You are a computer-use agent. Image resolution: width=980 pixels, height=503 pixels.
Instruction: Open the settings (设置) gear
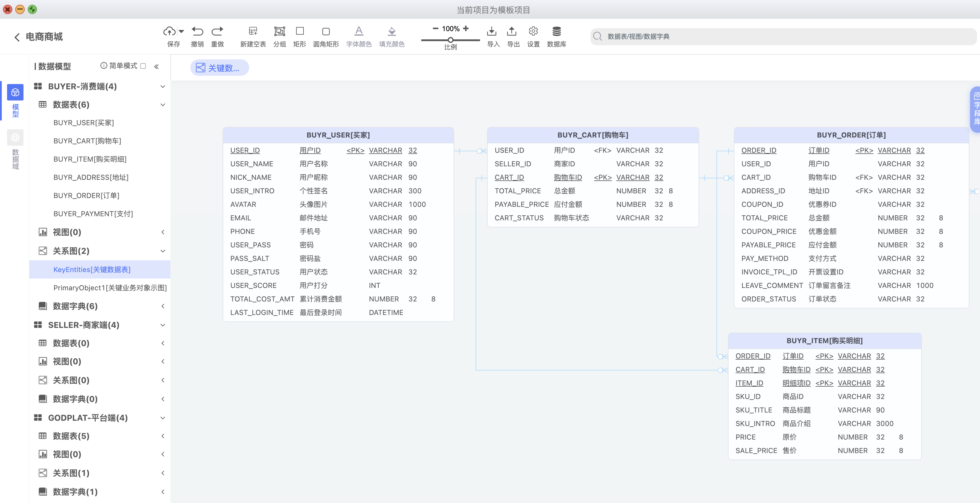533,31
